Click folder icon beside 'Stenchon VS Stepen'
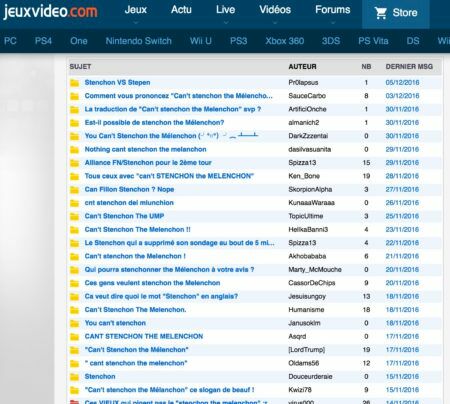The image size is (450, 404). tap(74, 83)
